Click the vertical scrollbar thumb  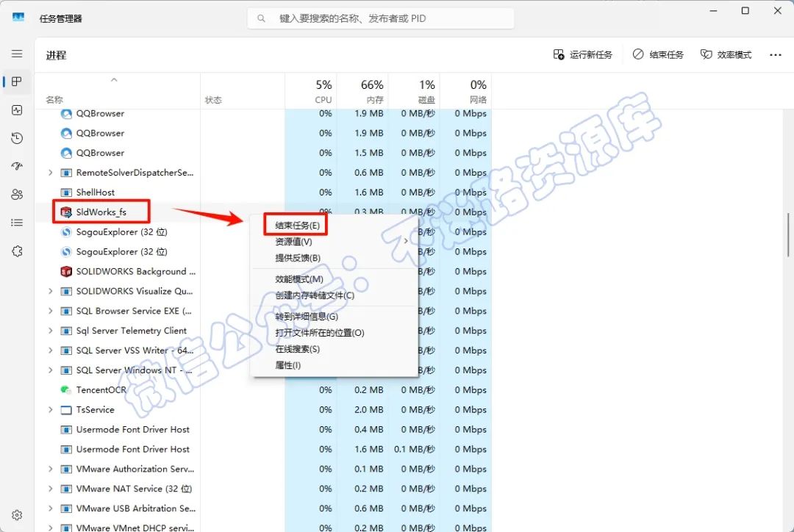pyautogui.click(x=788, y=235)
